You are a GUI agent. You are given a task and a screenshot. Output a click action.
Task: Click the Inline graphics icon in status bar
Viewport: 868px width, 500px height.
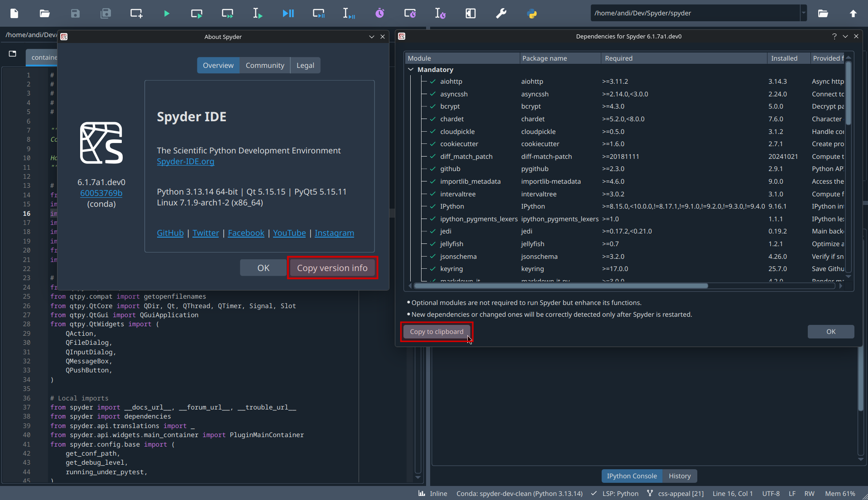point(422,494)
